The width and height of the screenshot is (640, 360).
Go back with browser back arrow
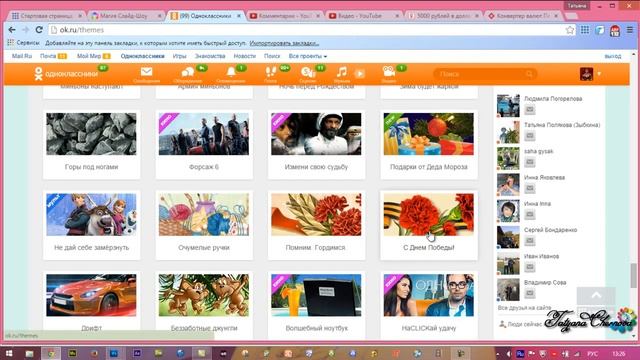pyautogui.click(x=12, y=30)
